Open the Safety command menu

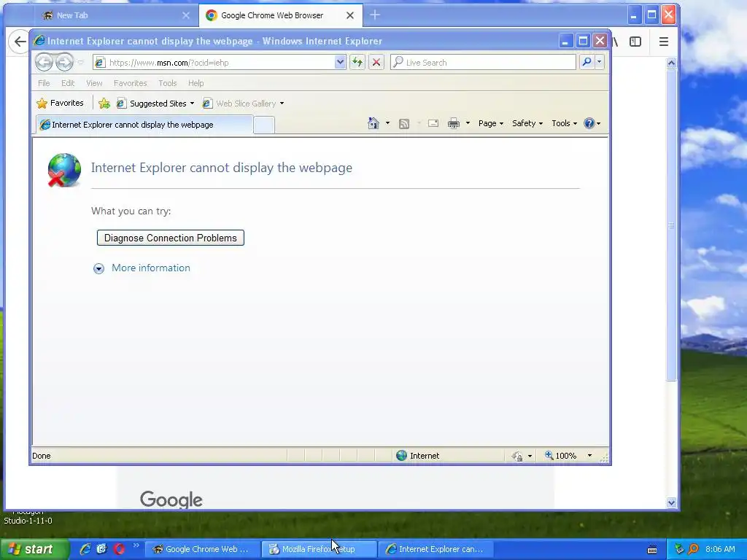(x=527, y=123)
